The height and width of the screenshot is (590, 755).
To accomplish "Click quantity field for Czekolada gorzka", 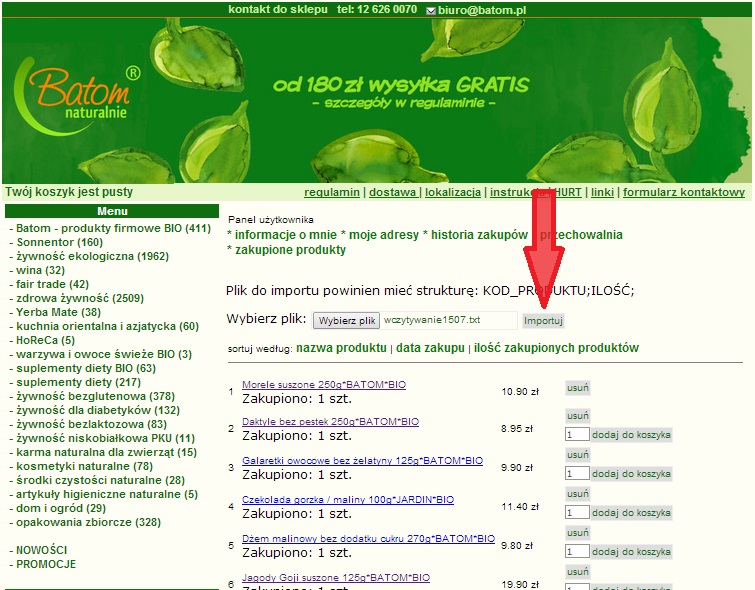I will coord(577,512).
